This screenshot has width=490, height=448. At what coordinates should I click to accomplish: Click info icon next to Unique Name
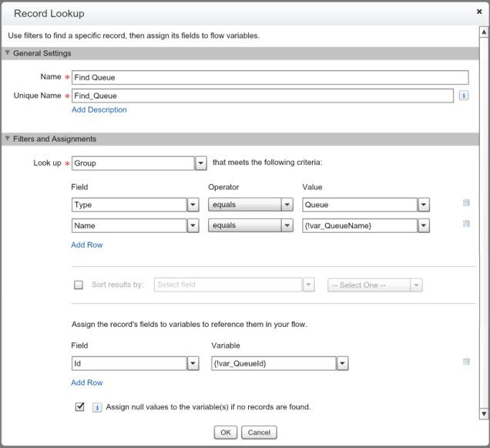464,96
